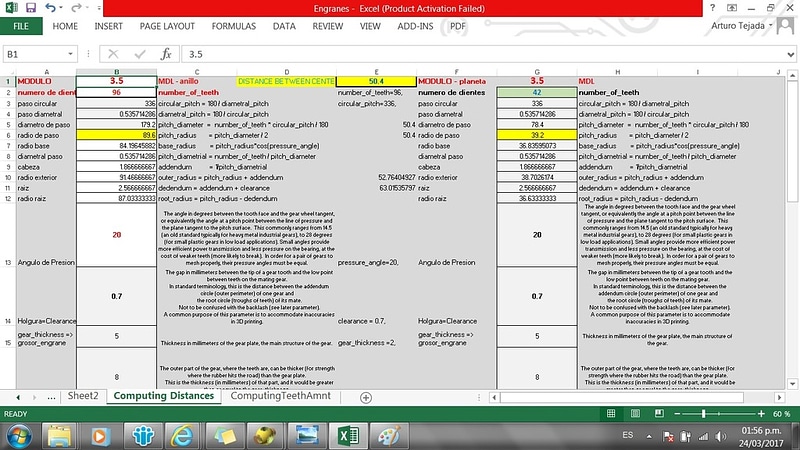This screenshot has width=800, height=450.
Task: Open the PDF ribbon tab
Action: [x=458, y=26]
